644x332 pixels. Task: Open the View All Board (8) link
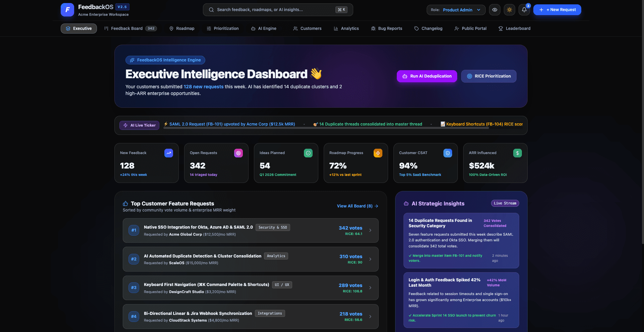click(358, 206)
